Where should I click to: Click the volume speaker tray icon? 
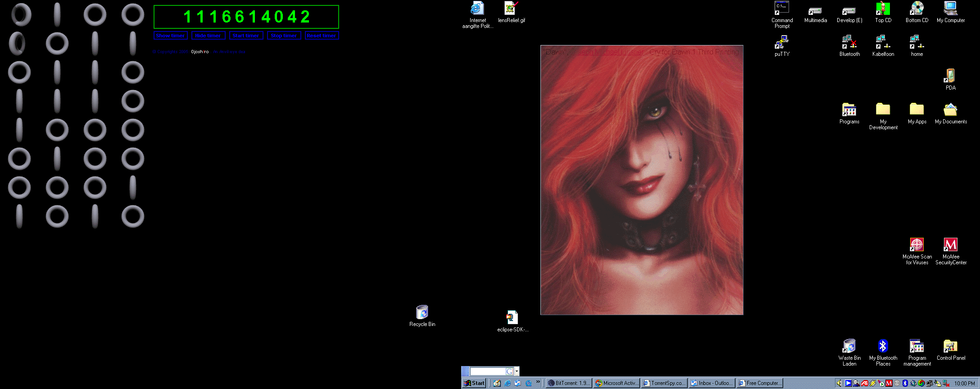click(x=839, y=383)
